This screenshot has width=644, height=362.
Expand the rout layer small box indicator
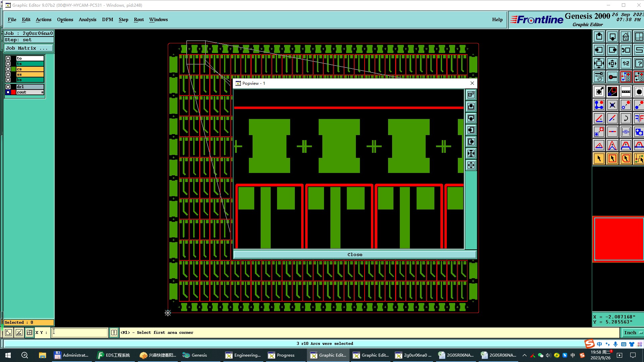pyautogui.click(x=42, y=92)
